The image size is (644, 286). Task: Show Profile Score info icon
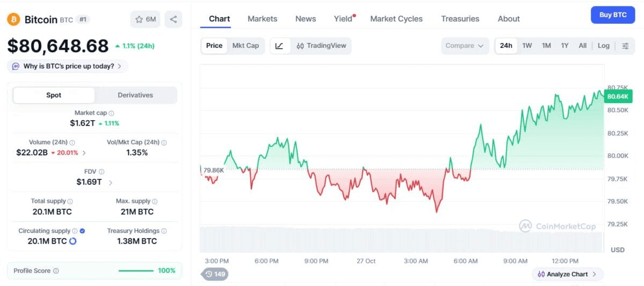coord(56,271)
